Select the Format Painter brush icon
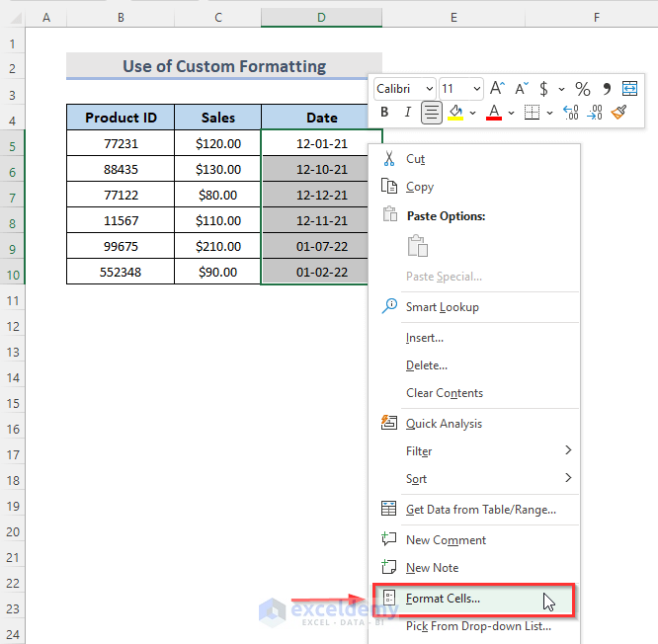 [x=619, y=113]
